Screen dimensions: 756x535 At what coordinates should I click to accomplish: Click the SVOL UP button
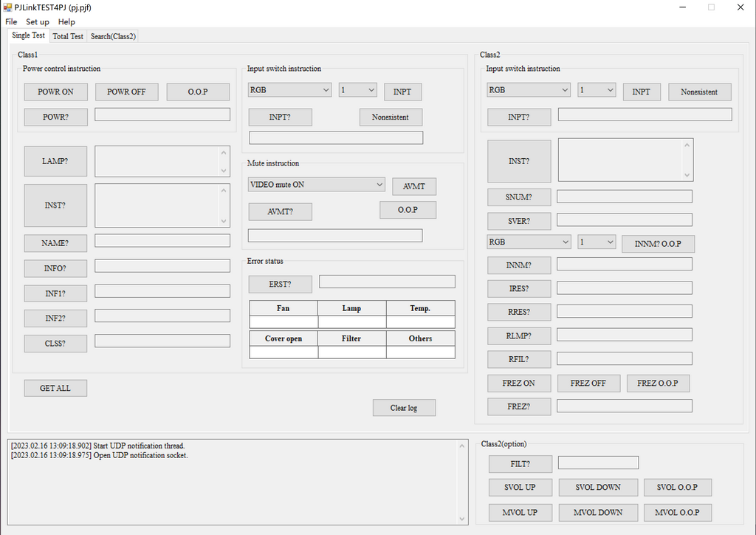[520, 487]
